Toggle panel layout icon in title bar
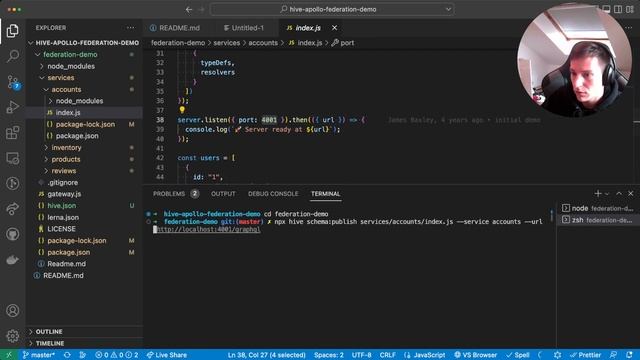 point(607,9)
